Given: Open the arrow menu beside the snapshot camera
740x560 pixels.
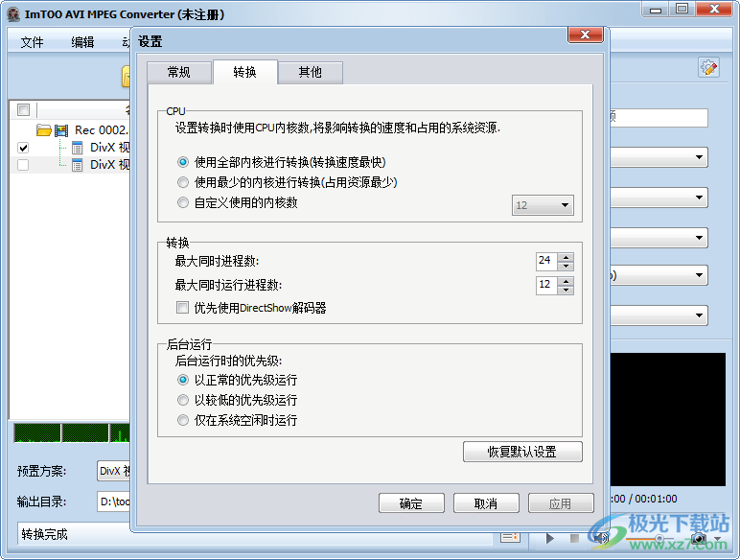Looking at the screenshot, I should click(718, 539).
